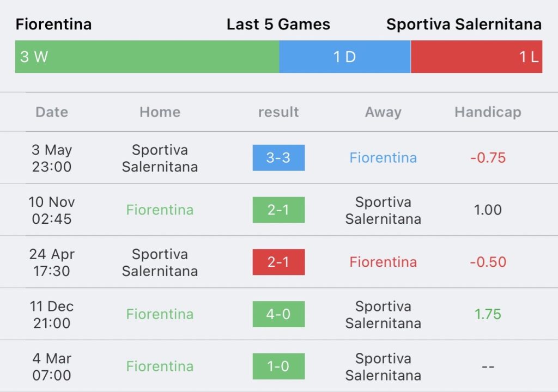Click the Handicap column header
This screenshot has height=392, width=558.
(488, 112)
